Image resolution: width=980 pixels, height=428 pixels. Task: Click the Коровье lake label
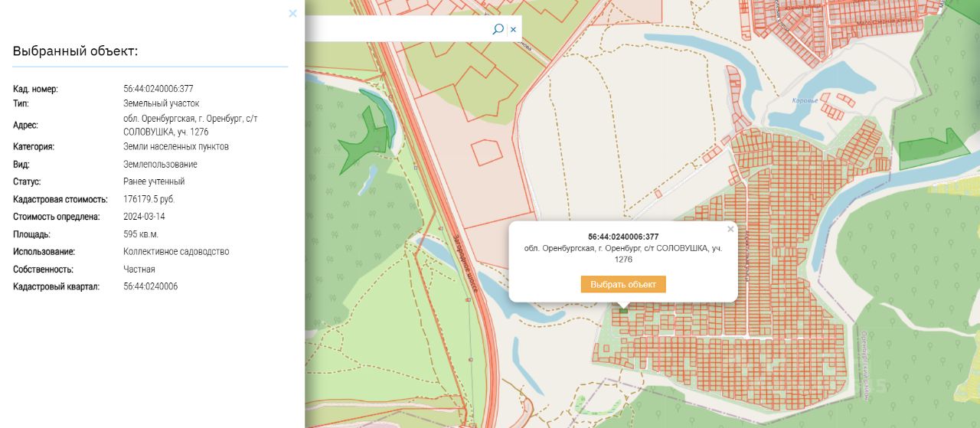click(x=805, y=101)
